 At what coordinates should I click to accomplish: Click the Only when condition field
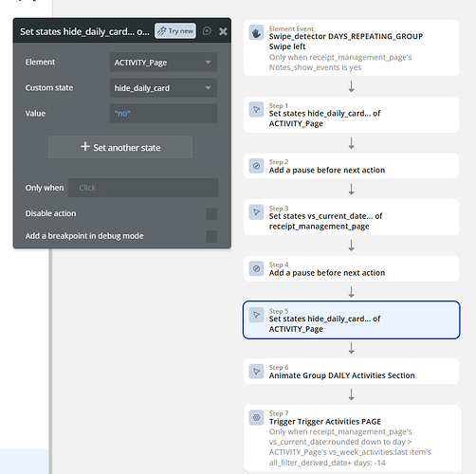[x=143, y=188]
